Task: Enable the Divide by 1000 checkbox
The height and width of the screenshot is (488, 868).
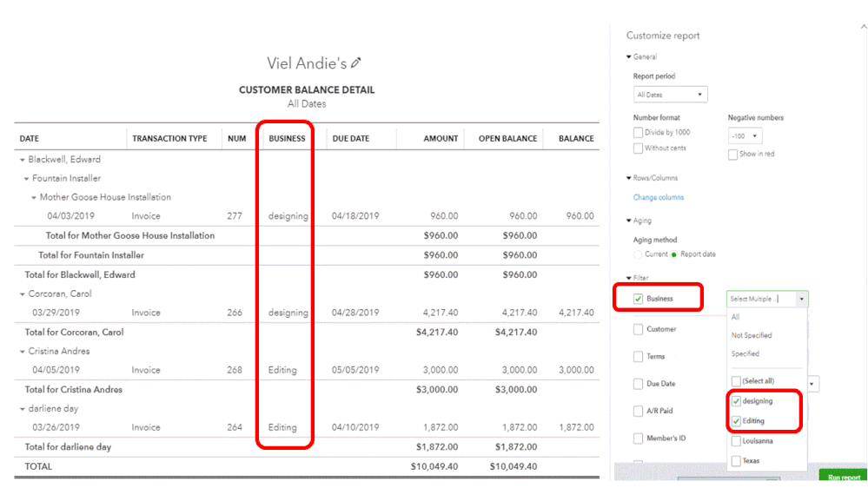Action: (639, 133)
